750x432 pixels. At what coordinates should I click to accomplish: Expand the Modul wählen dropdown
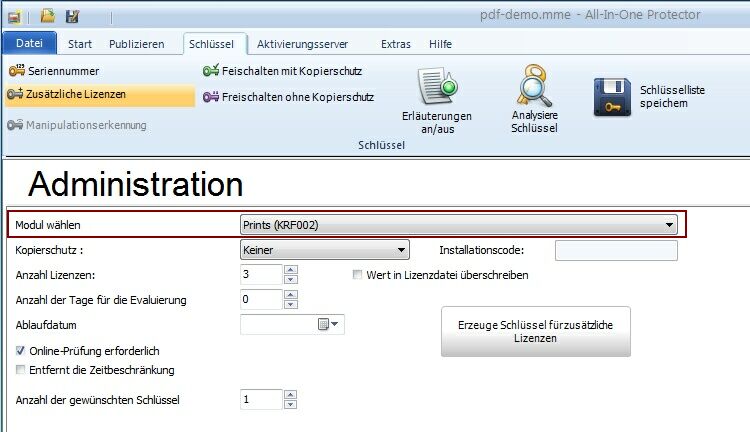(670, 226)
